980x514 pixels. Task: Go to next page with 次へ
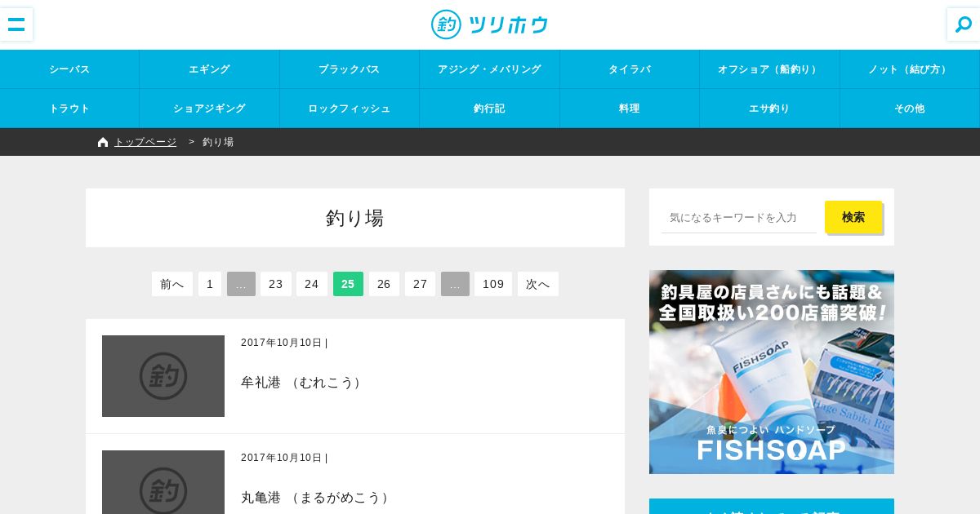click(x=538, y=284)
